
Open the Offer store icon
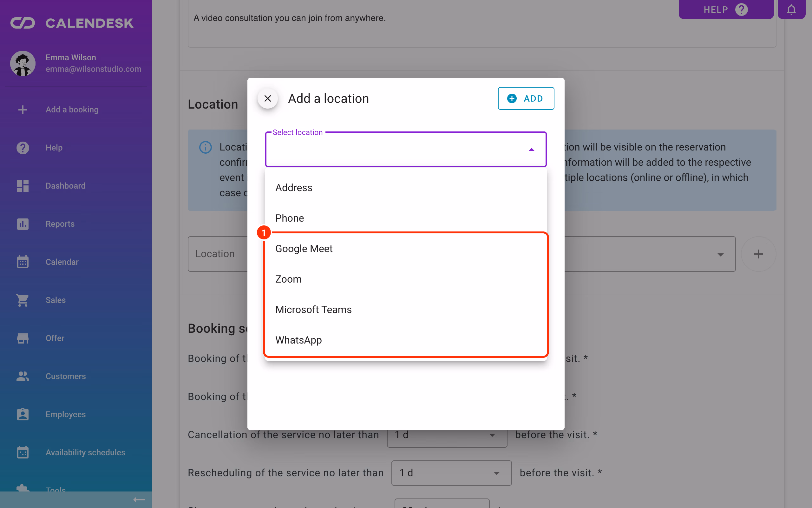(x=23, y=338)
